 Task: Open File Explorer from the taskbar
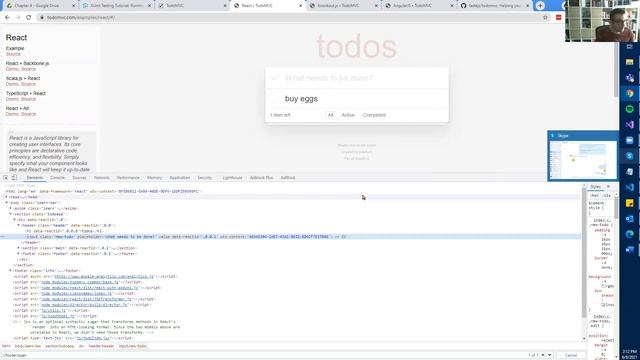tap(629, 62)
